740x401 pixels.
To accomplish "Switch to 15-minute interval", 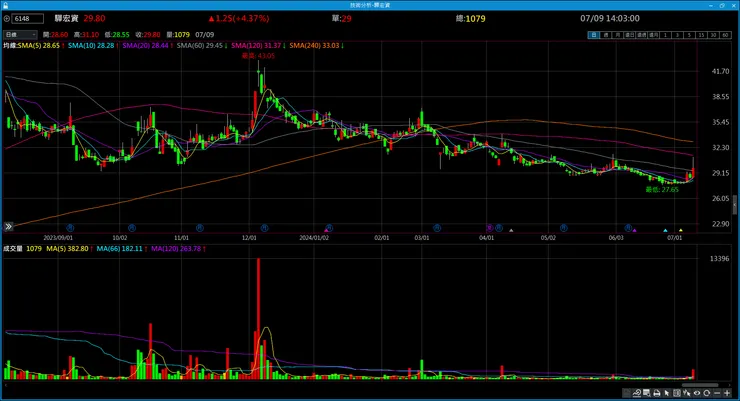I will (x=702, y=35).
